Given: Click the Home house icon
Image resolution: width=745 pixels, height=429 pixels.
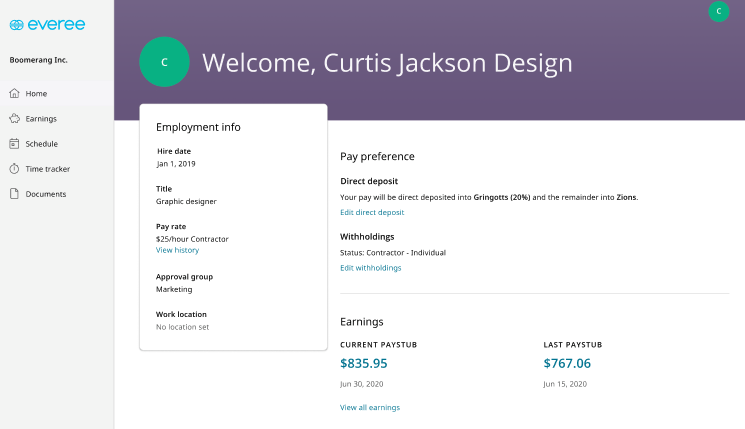Looking at the screenshot, I should pos(15,93).
